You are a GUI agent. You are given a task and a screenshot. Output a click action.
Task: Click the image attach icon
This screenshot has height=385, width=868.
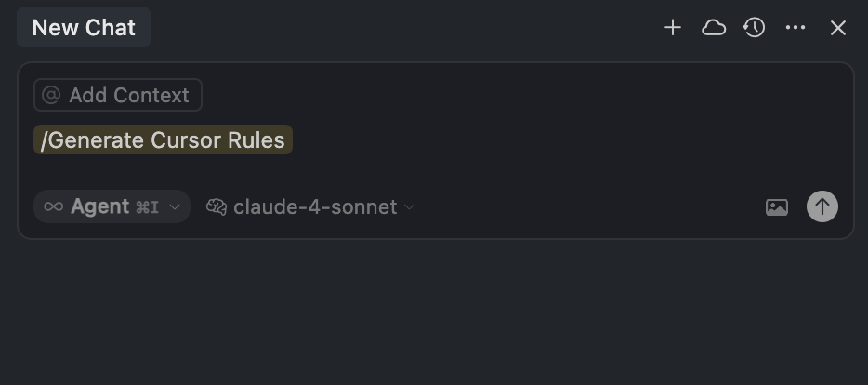click(x=777, y=207)
